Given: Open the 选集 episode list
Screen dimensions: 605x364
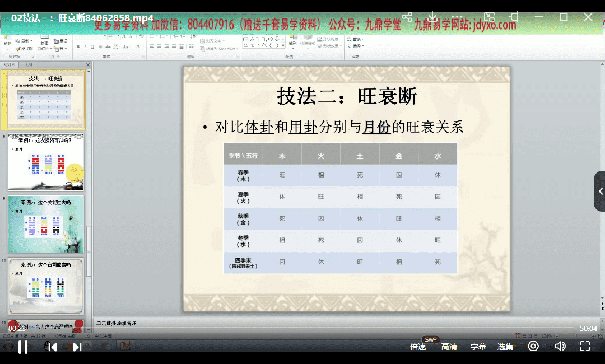Looking at the screenshot, I should [x=505, y=347].
